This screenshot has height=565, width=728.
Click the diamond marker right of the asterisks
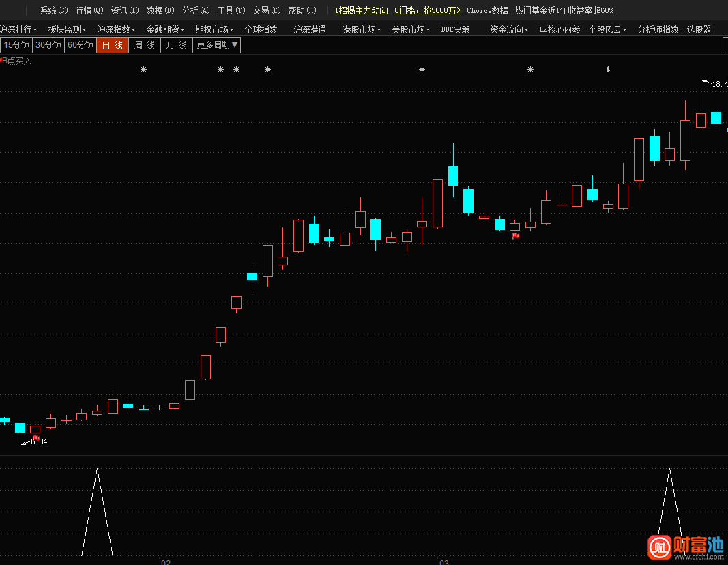608,70
